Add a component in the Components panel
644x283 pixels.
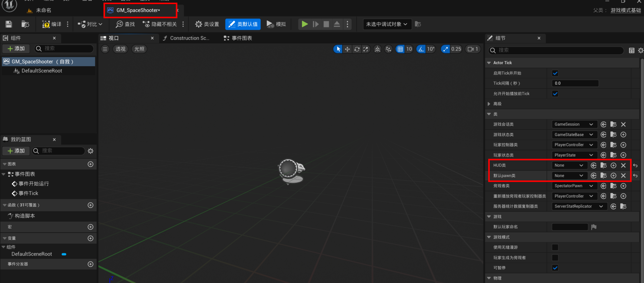tap(16, 49)
